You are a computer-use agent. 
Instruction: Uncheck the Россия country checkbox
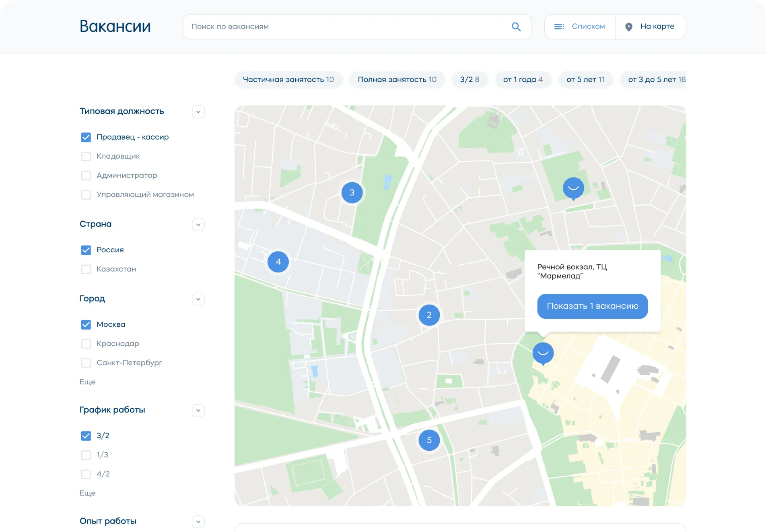[86, 250]
